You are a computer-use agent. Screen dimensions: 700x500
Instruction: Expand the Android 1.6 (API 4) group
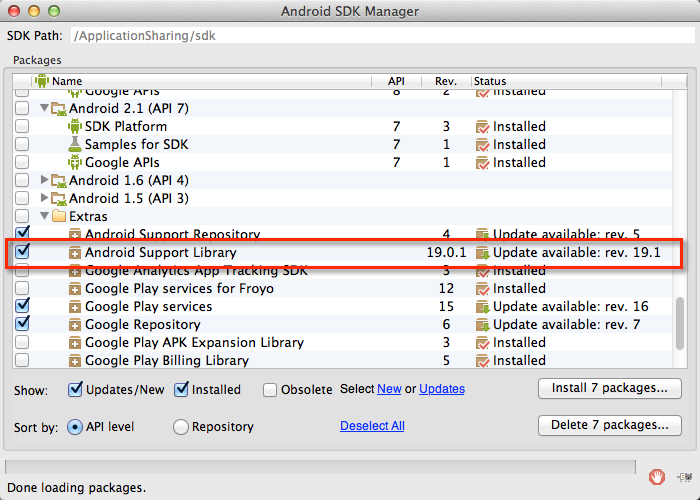point(44,181)
